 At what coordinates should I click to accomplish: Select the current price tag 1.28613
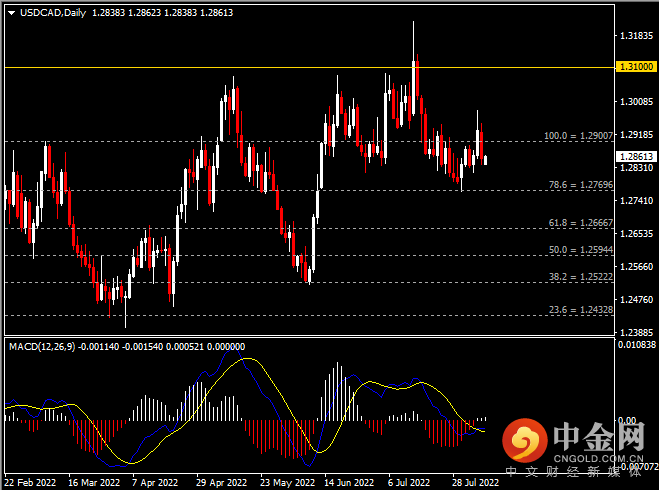(x=636, y=157)
